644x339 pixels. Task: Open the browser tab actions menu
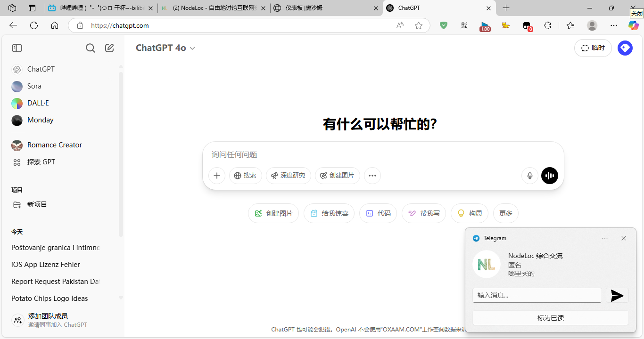[32, 8]
